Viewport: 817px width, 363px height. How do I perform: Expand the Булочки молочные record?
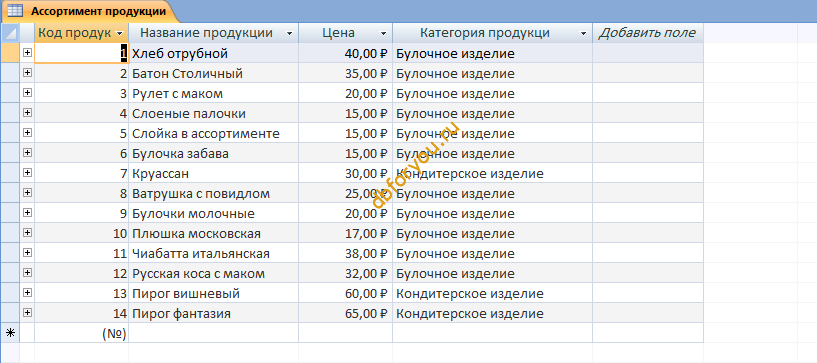pyautogui.click(x=27, y=212)
